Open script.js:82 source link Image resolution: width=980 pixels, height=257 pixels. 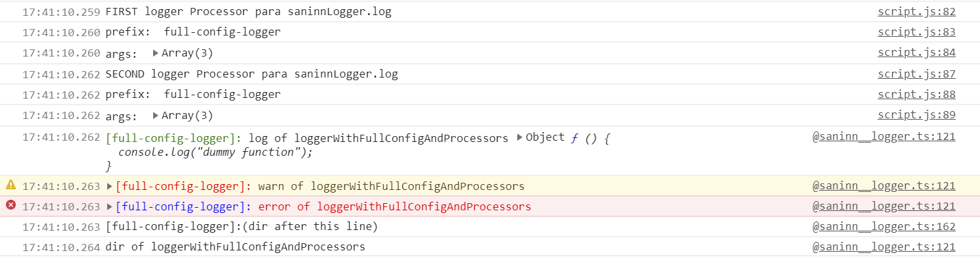click(x=916, y=12)
